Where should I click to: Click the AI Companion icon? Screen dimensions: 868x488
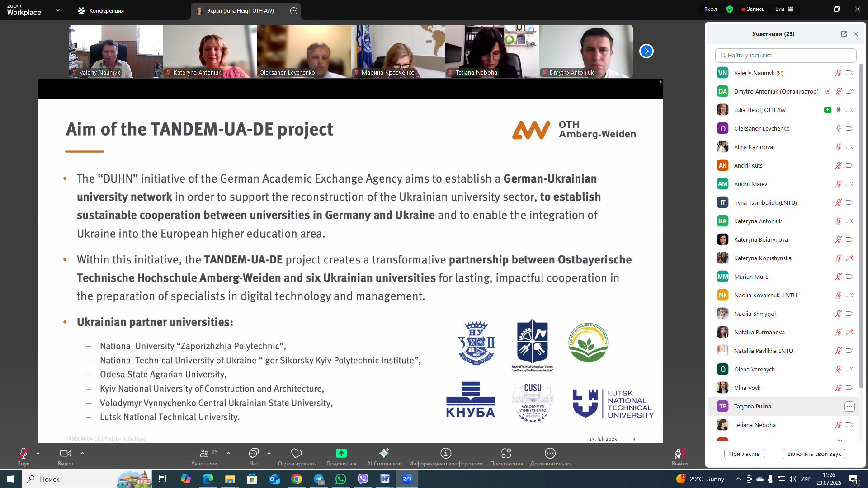[384, 453]
